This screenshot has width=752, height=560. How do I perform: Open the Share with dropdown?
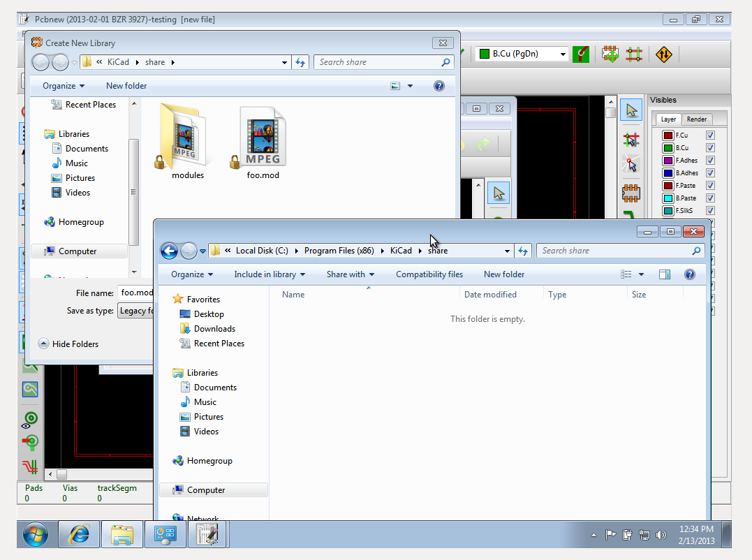350,274
